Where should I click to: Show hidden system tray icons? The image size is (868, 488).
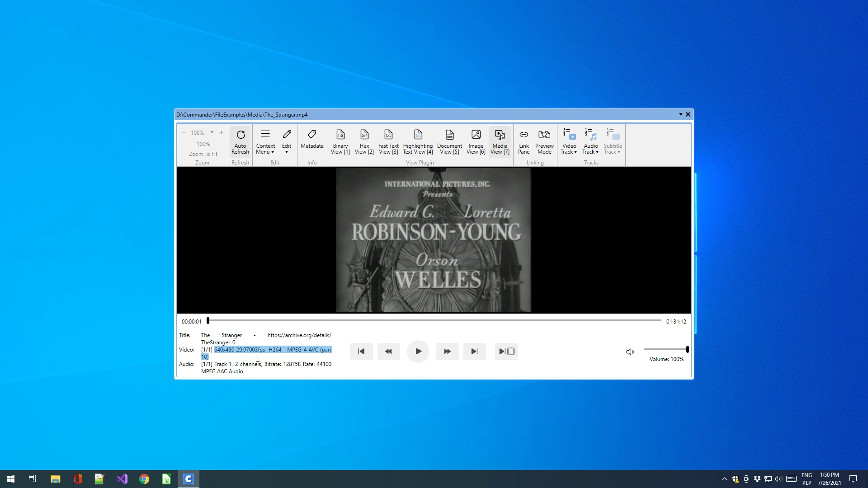pos(724,479)
